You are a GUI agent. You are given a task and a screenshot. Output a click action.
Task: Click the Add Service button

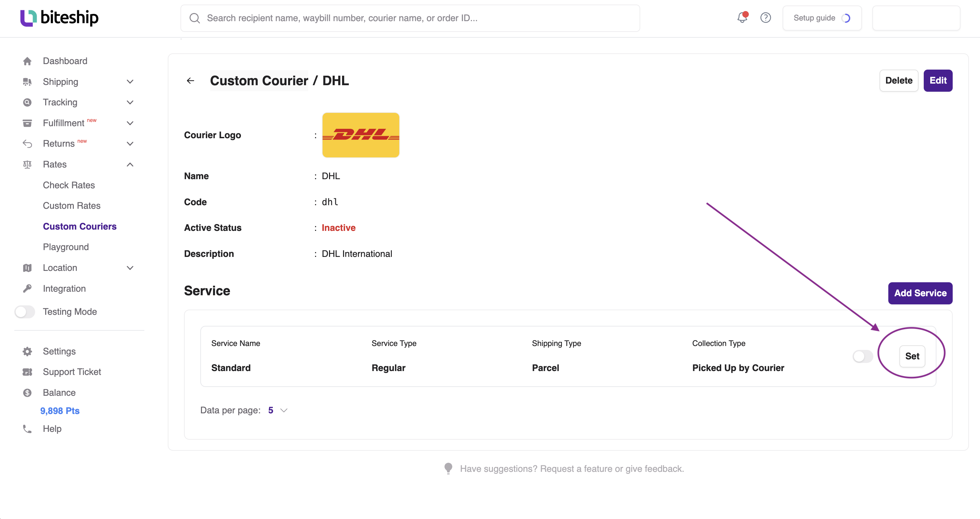tap(920, 293)
